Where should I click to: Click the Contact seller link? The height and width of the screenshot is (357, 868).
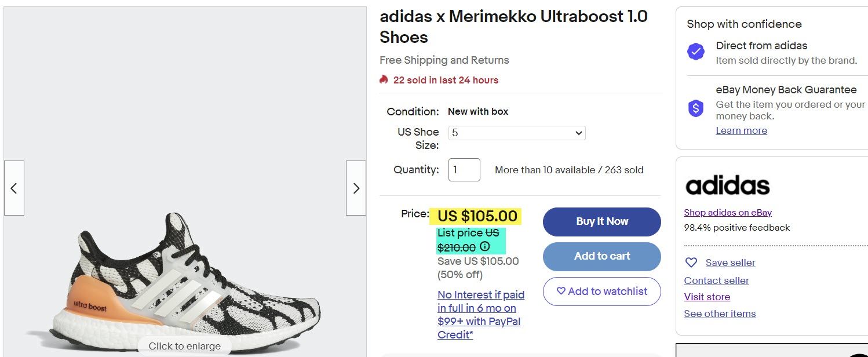[x=716, y=280]
